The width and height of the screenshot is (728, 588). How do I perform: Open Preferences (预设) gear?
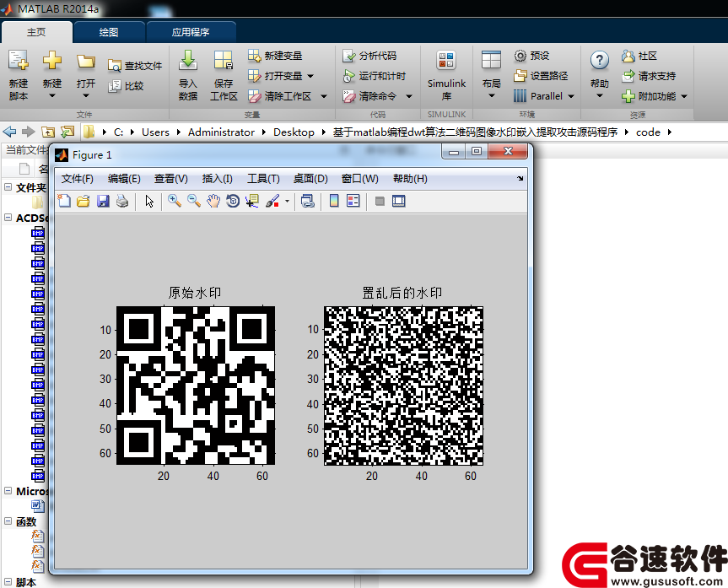(531, 56)
